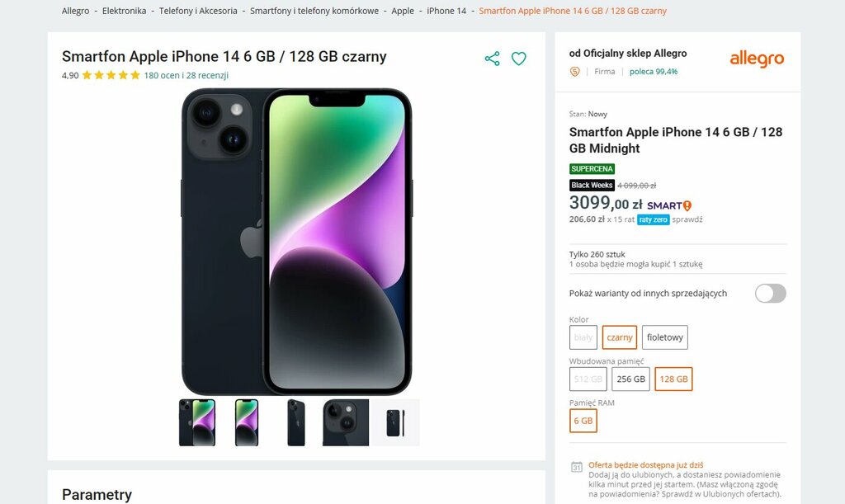Click the sprawdź installments link

[687, 219]
